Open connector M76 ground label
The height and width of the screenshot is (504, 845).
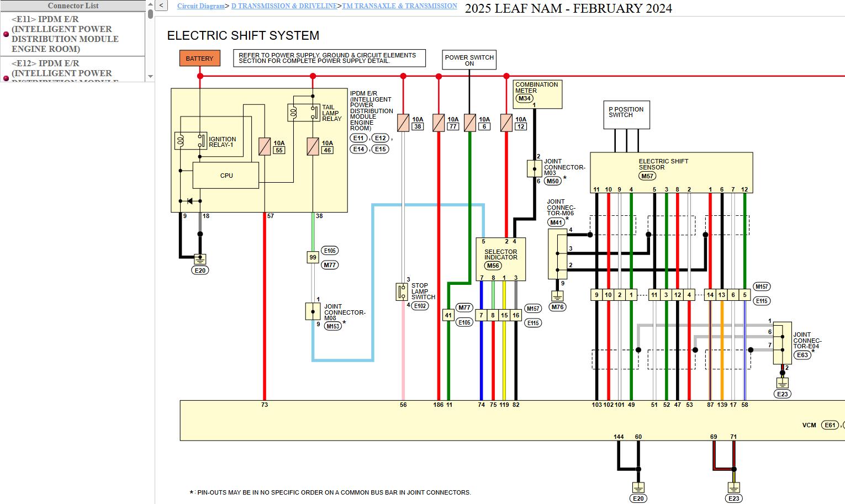[x=558, y=307]
